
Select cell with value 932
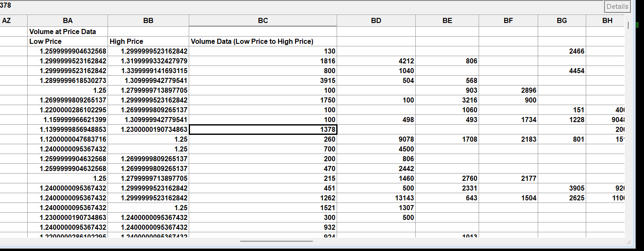click(x=263, y=227)
